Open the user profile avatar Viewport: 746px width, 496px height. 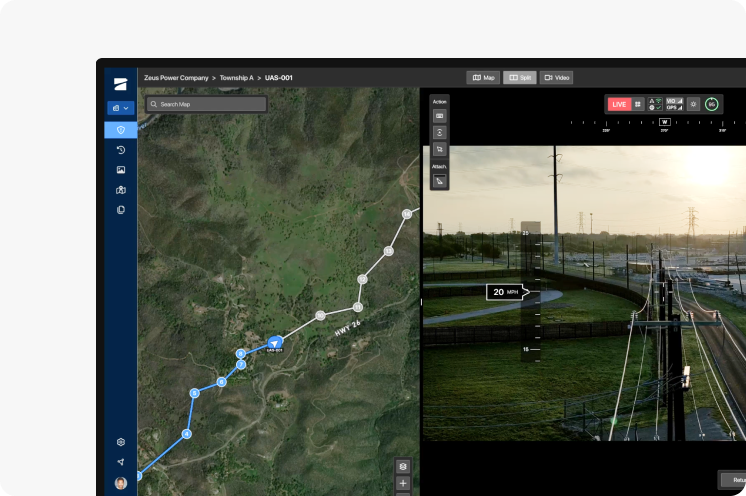pos(121,483)
